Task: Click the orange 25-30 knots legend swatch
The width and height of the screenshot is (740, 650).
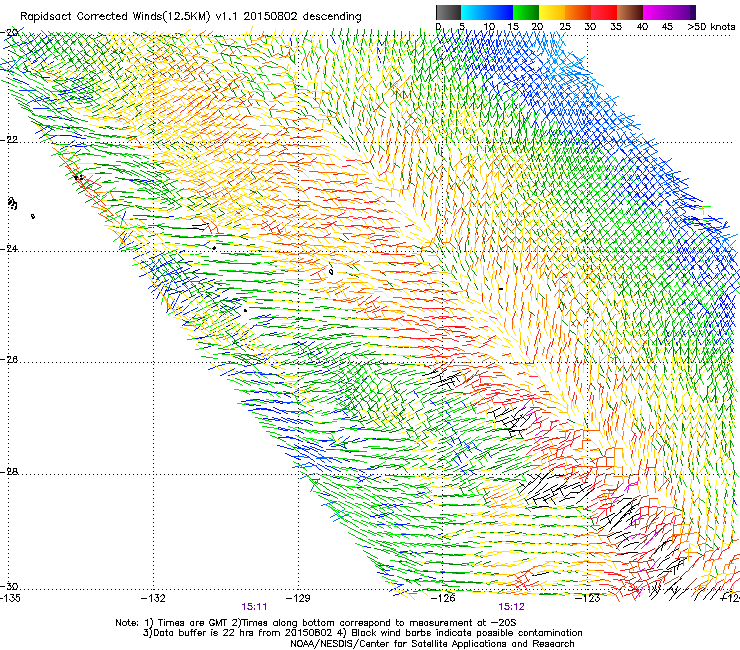Action: click(x=578, y=12)
